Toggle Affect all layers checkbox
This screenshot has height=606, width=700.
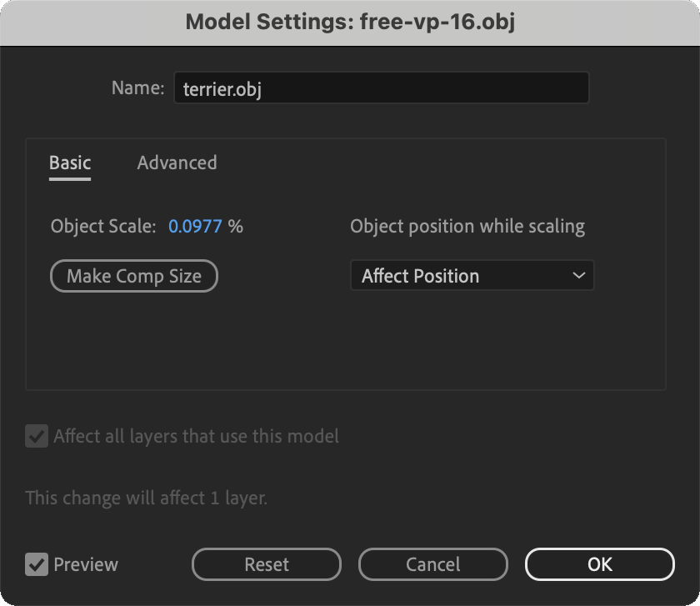coord(37,436)
